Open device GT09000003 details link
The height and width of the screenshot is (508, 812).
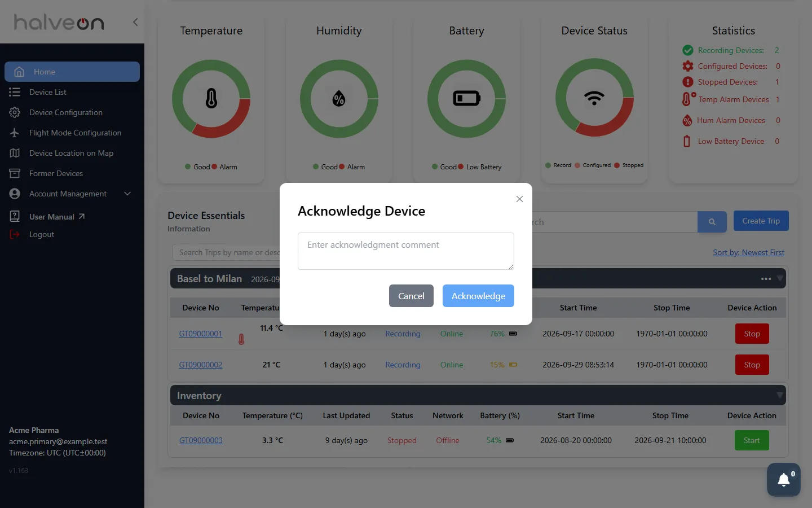click(x=201, y=440)
